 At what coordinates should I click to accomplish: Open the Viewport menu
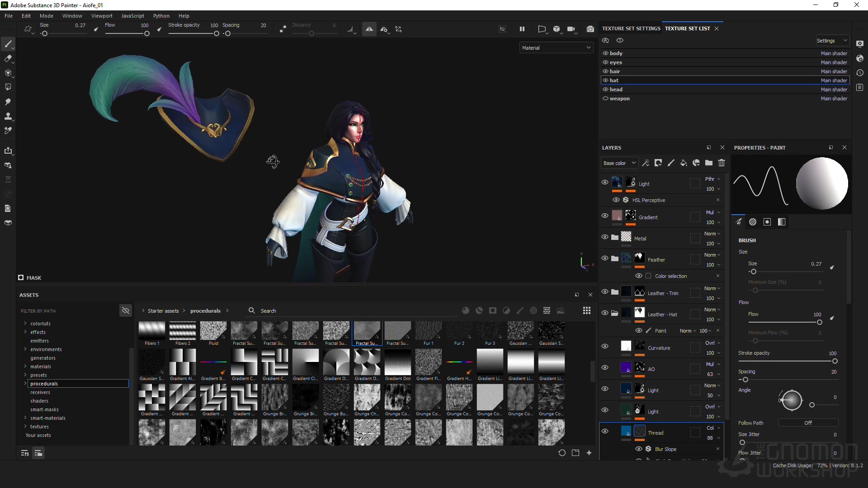102,16
